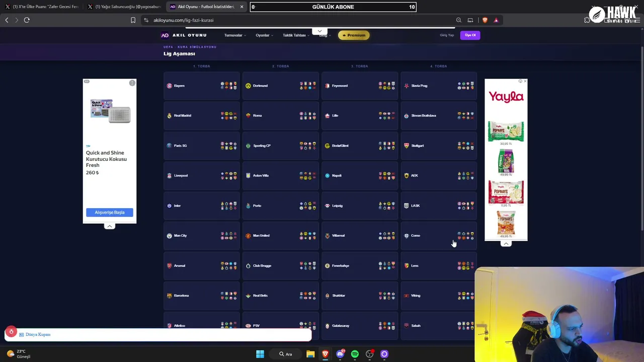
Task: Click the Lille club crest
Action: [x=327, y=116]
